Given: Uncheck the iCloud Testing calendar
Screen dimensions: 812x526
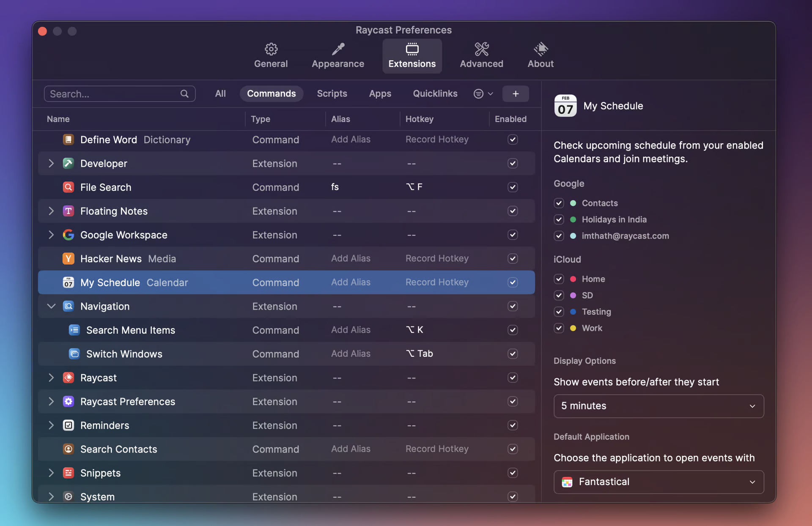Looking at the screenshot, I should point(559,312).
